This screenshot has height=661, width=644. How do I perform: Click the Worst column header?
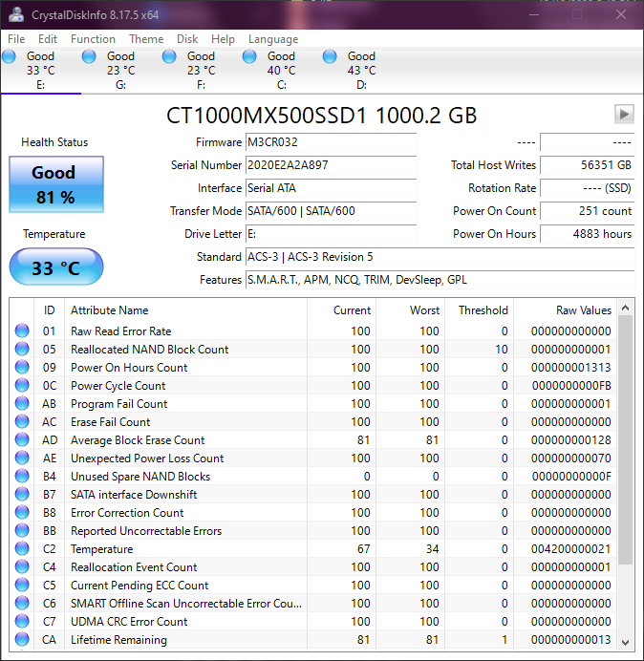[x=410, y=310]
